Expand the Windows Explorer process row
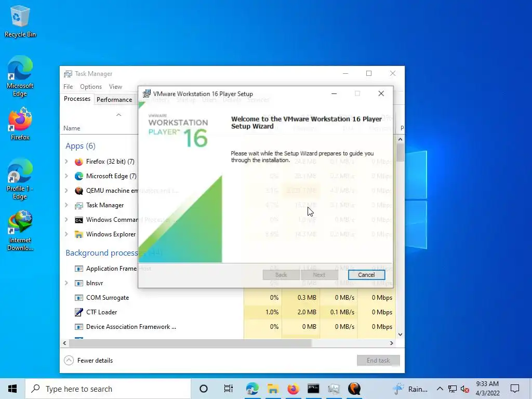 (66, 234)
